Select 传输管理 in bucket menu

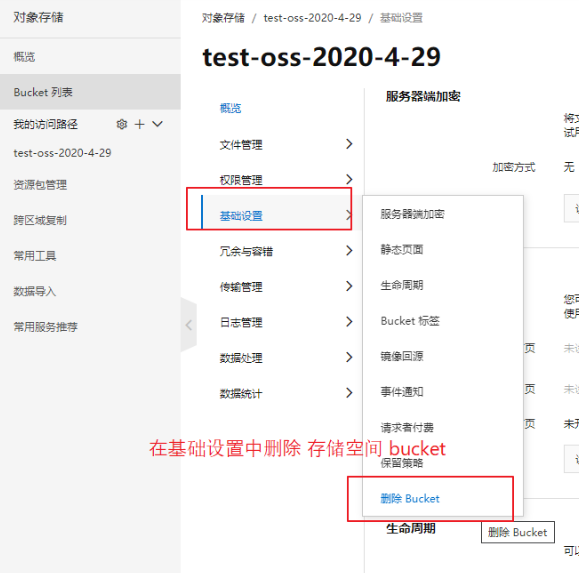point(241,287)
